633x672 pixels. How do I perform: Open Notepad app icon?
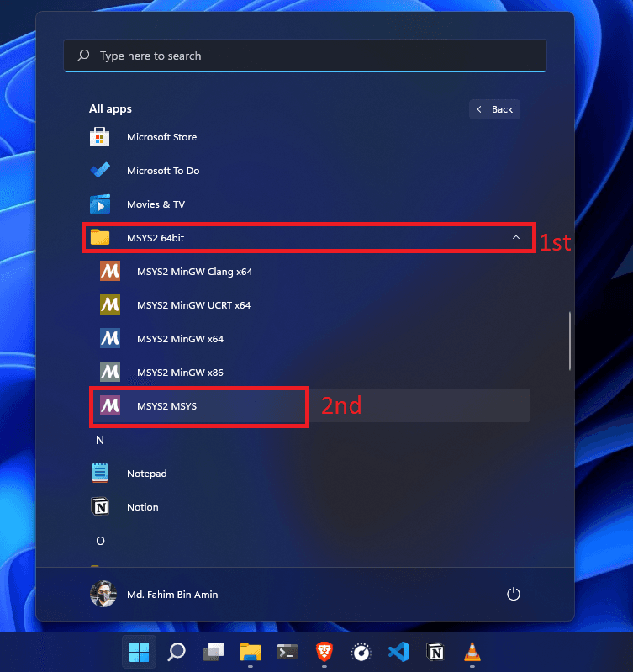(x=100, y=474)
